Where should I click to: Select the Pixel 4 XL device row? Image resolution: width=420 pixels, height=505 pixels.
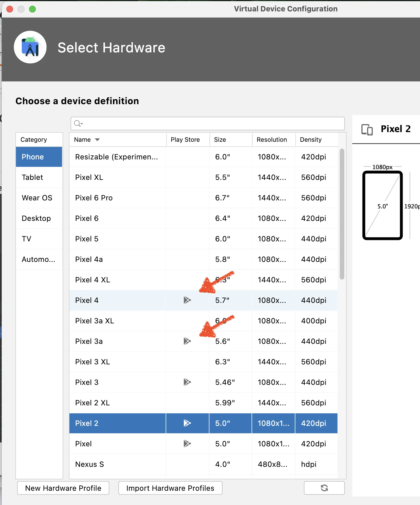coord(203,280)
